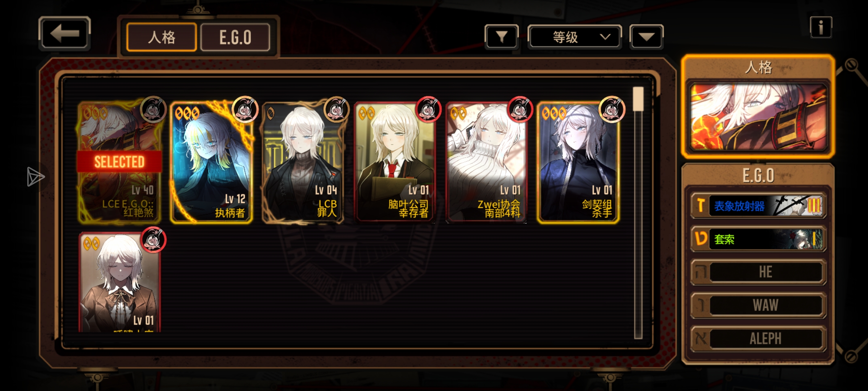The height and width of the screenshot is (391, 868).
Task: Click the 表象放射器 E.G.O slot
Action: (758, 206)
